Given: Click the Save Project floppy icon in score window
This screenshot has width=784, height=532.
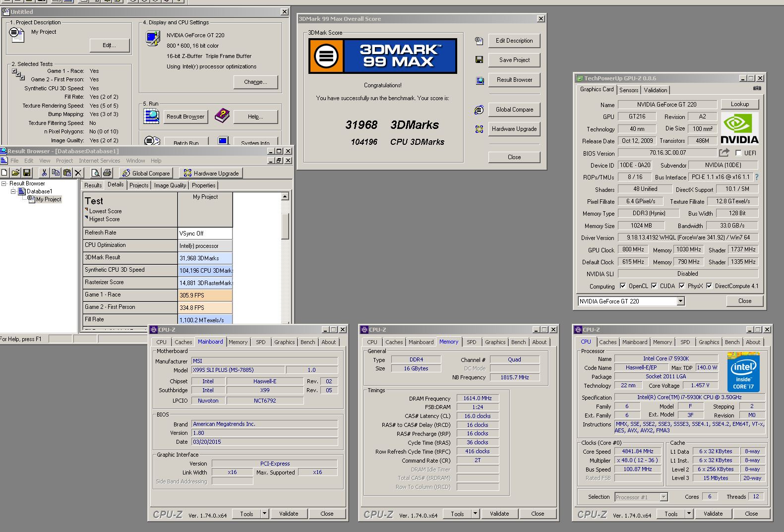Looking at the screenshot, I should (x=479, y=59).
